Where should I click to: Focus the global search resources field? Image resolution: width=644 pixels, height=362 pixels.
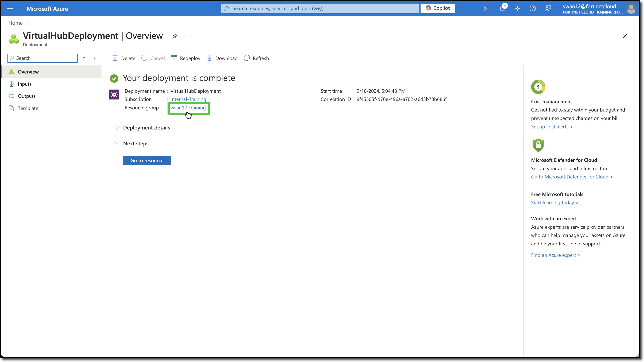tap(319, 8)
